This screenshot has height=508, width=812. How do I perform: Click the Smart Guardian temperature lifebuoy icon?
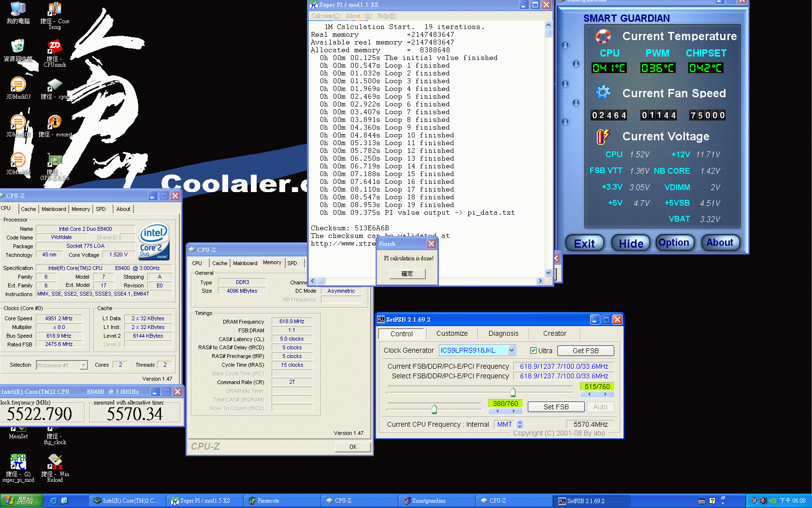pos(603,36)
